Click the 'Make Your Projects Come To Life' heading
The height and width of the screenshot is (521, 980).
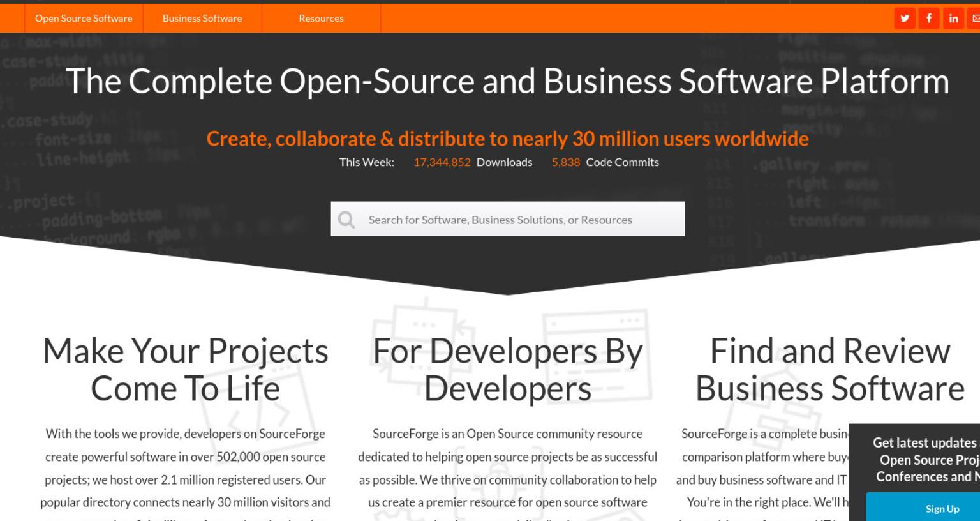(x=186, y=370)
